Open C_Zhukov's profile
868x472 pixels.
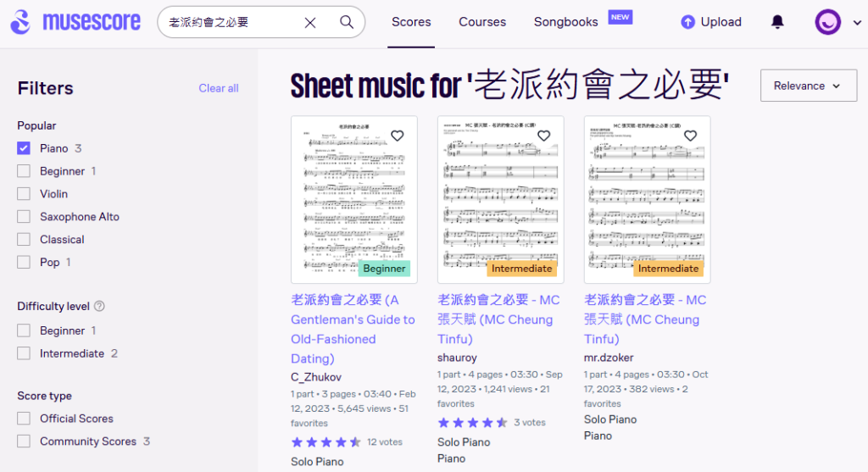tap(316, 377)
